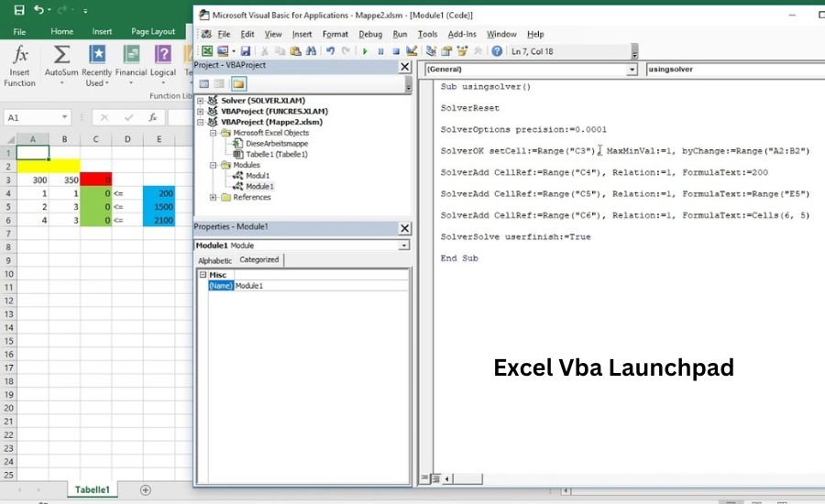The width and height of the screenshot is (825, 504).
Task: Select Tabelle1 (Tabelle1) in project tree
Action: [277, 154]
